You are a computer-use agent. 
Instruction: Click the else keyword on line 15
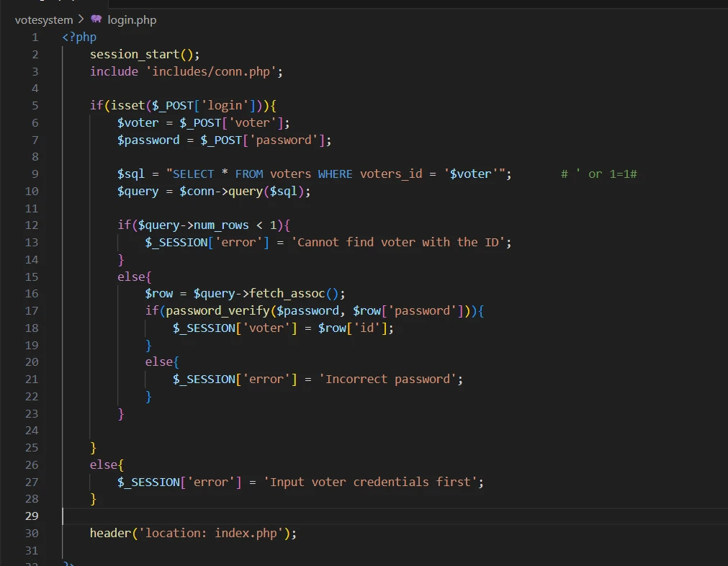point(131,277)
